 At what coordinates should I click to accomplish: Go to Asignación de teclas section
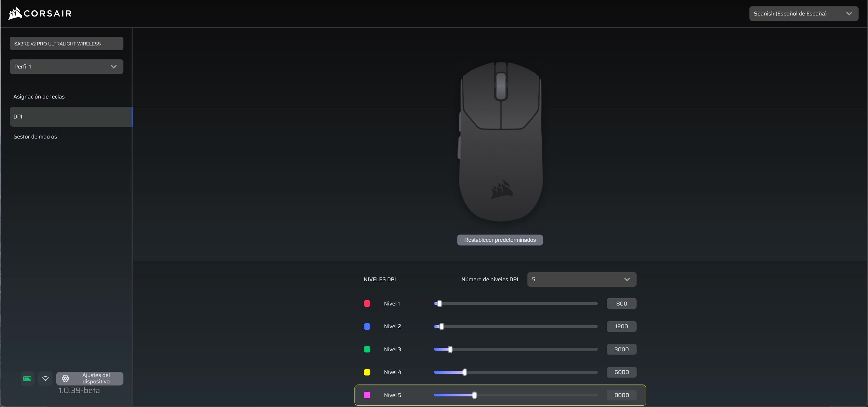tap(39, 97)
